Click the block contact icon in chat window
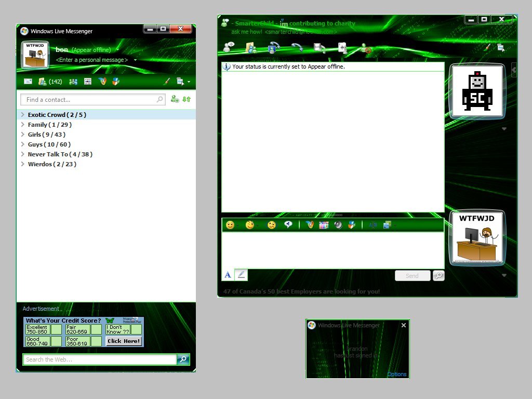This screenshot has height=399, width=532. tap(366, 48)
